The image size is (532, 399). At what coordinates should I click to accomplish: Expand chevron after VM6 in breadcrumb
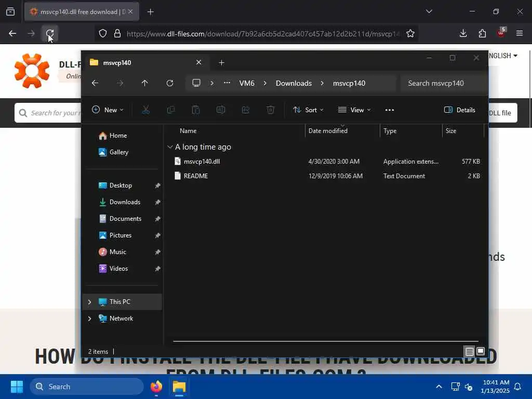point(265,83)
